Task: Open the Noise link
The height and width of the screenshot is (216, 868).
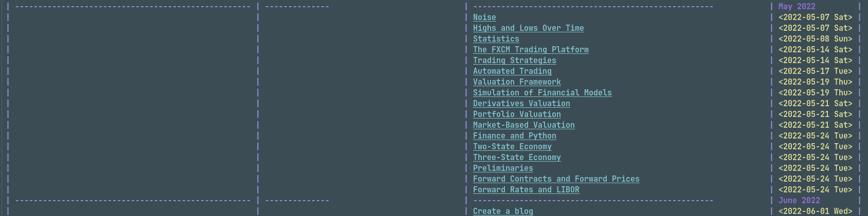Action: click(484, 17)
